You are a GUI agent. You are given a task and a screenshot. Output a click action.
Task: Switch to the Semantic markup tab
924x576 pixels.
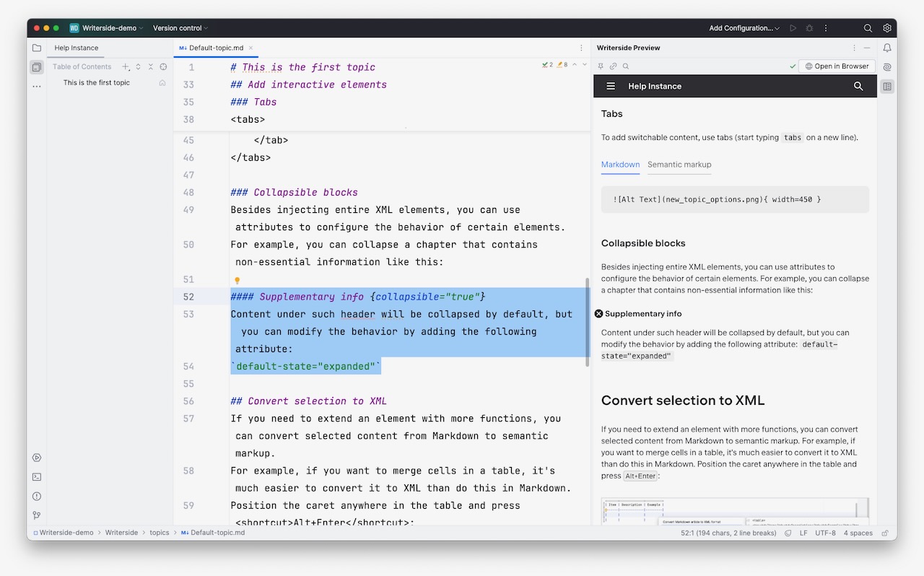(x=679, y=165)
